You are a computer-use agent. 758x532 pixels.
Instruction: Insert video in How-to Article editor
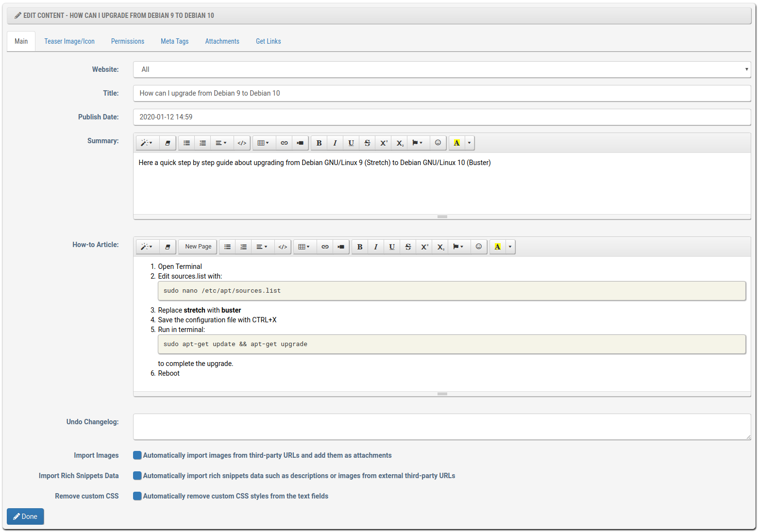pyautogui.click(x=341, y=247)
